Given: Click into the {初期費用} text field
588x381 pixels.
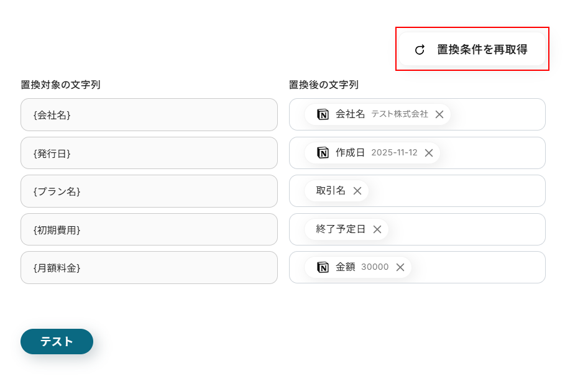Looking at the screenshot, I should [149, 229].
